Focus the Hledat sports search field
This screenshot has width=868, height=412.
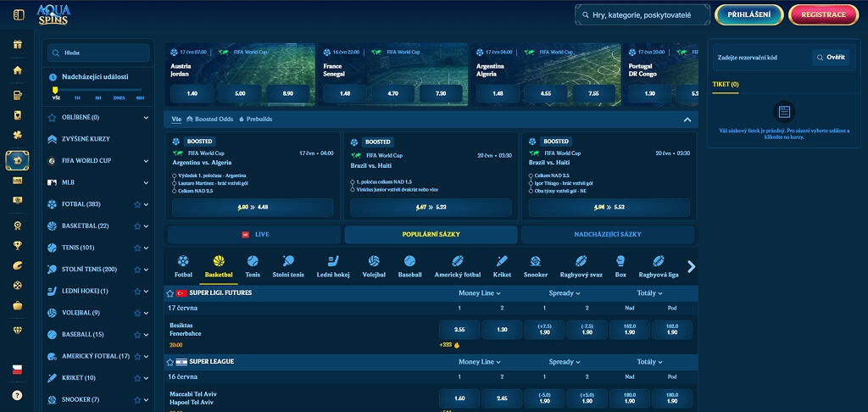tap(98, 53)
